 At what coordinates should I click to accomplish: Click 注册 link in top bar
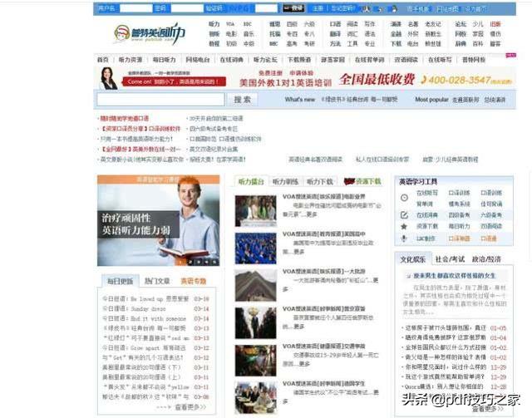[x=318, y=8]
